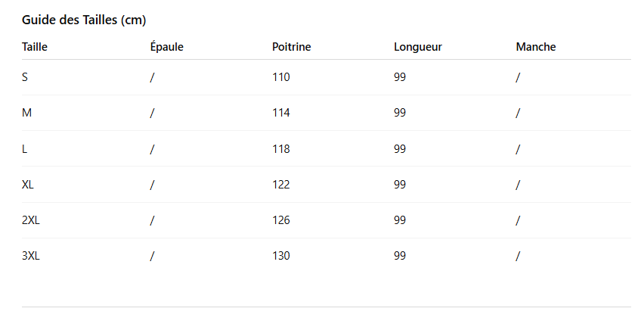This screenshot has height=327, width=644.
Task: Click the Poitrine value 110
Action: (x=281, y=77)
